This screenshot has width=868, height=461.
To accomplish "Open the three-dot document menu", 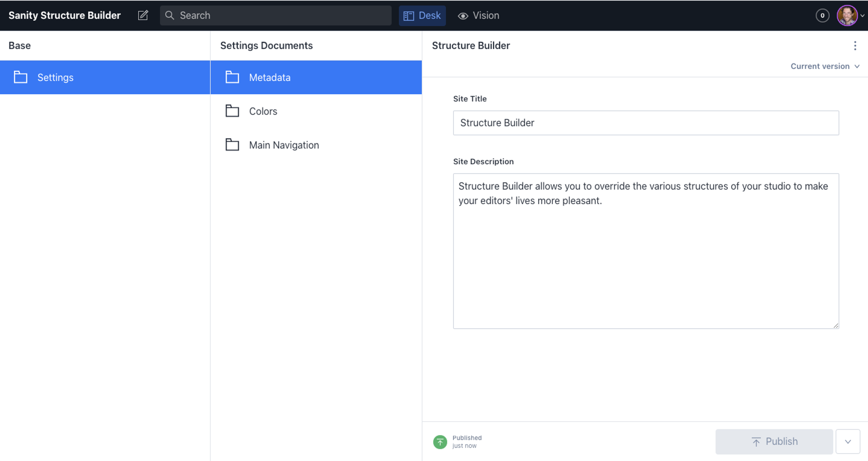I will point(855,45).
